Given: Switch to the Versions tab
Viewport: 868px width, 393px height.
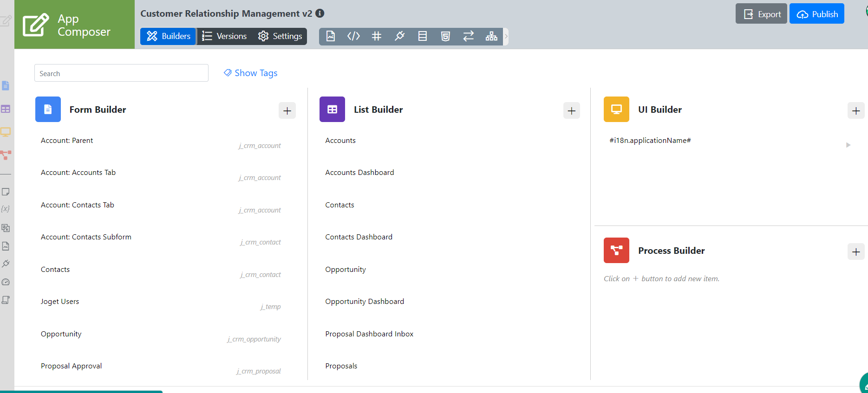Looking at the screenshot, I should (225, 36).
